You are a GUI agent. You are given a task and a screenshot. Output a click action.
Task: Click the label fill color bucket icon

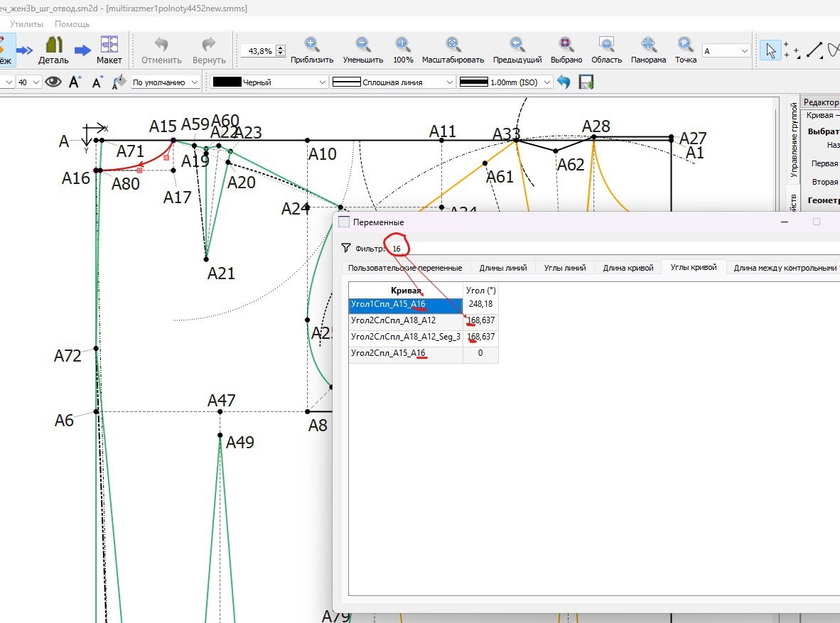point(119,82)
